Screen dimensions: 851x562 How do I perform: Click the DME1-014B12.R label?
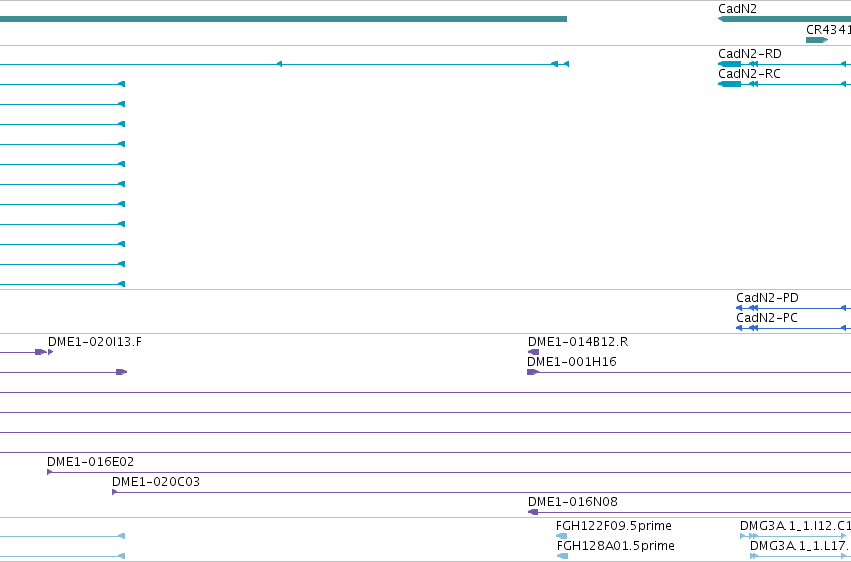point(578,342)
